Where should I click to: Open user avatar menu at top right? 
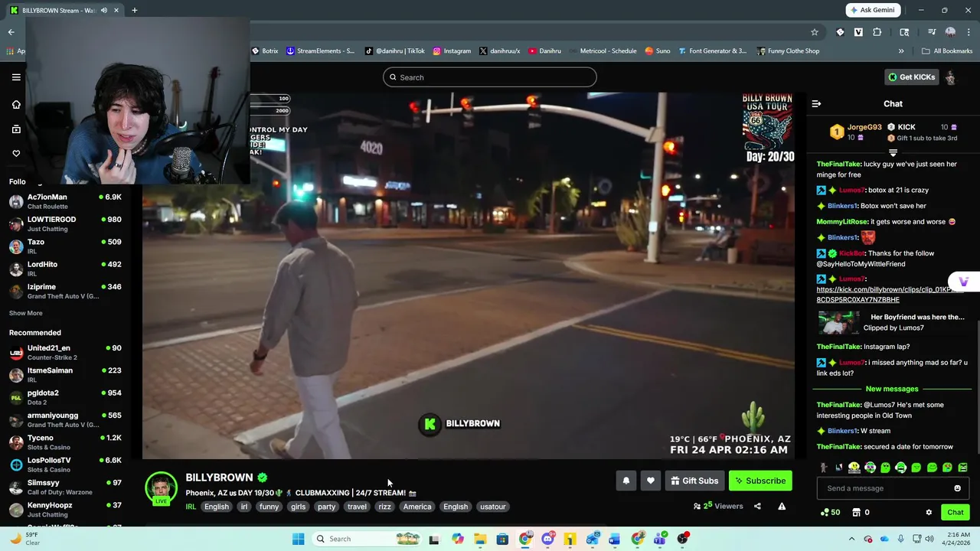(x=950, y=77)
